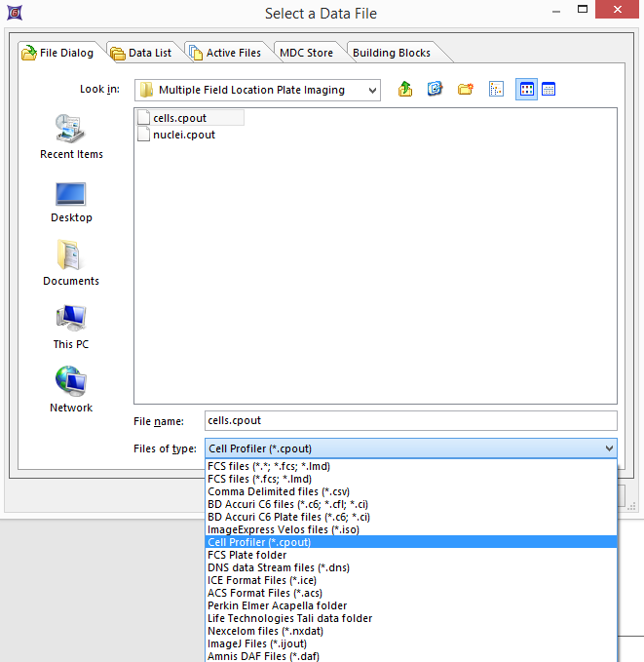Select the nuclei.cpout file
The width and height of the screenshot is (644, 662).
point(184,135)
